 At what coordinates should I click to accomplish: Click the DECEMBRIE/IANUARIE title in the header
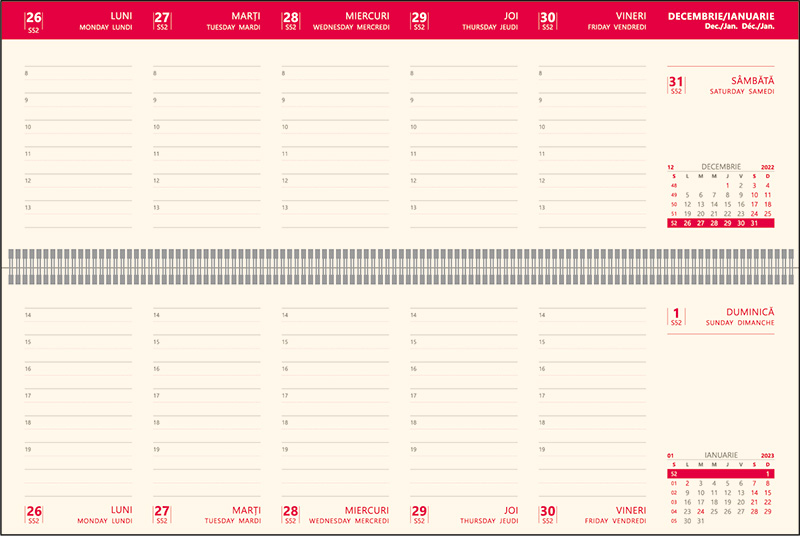click(x=720, y=21)
